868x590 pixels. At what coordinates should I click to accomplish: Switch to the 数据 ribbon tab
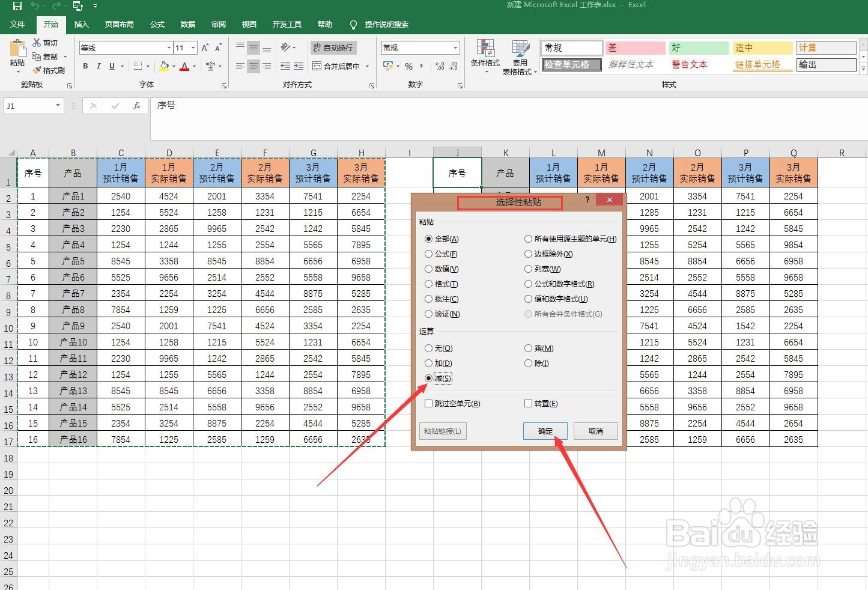pos(188,24)
